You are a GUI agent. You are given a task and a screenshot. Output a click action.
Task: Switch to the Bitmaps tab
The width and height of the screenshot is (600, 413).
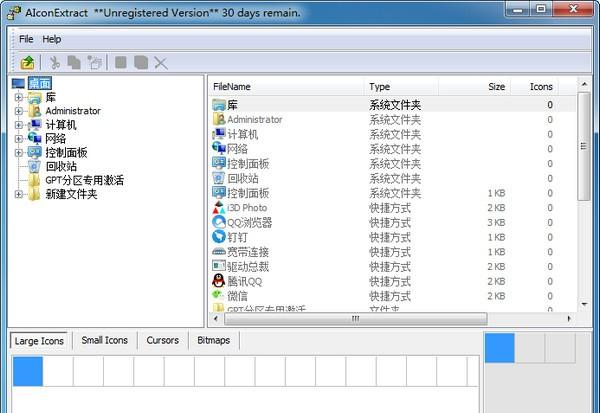coord(214,340)
